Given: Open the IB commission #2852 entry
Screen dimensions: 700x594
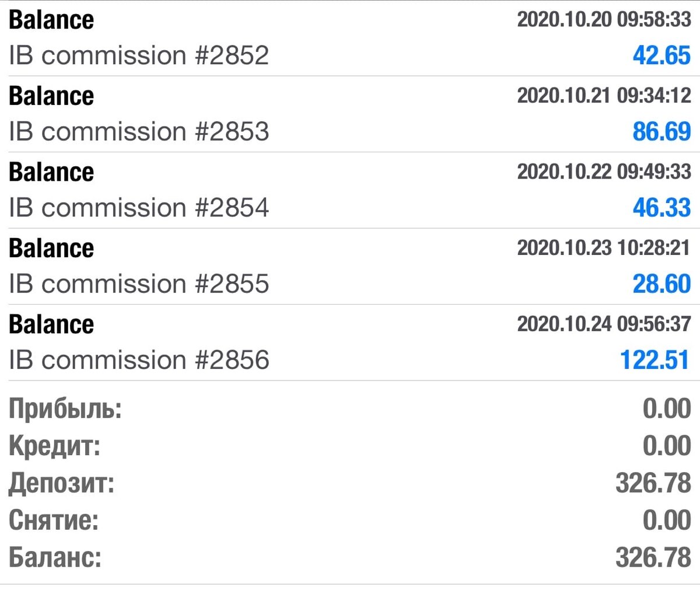Looking at the screenshot, I should (139, 56).
